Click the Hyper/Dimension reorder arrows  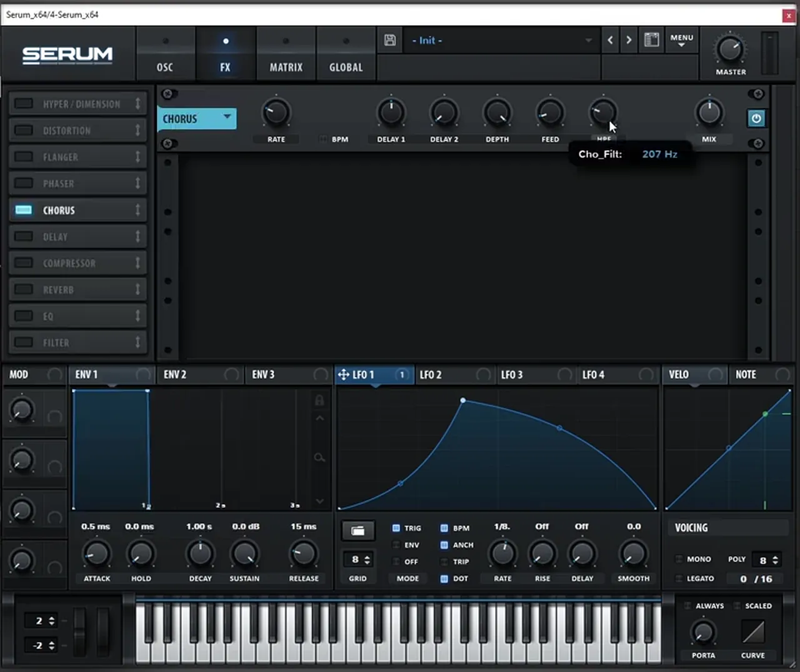point(137,104)
